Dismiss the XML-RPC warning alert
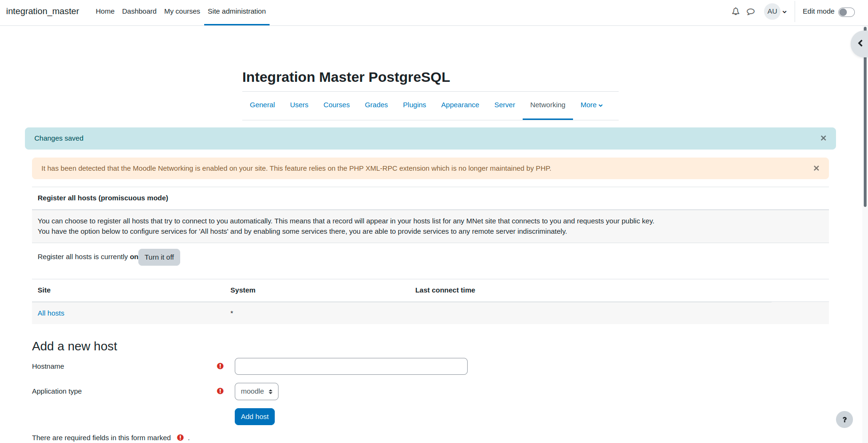The image size is (868, 443). click(816, 168)
